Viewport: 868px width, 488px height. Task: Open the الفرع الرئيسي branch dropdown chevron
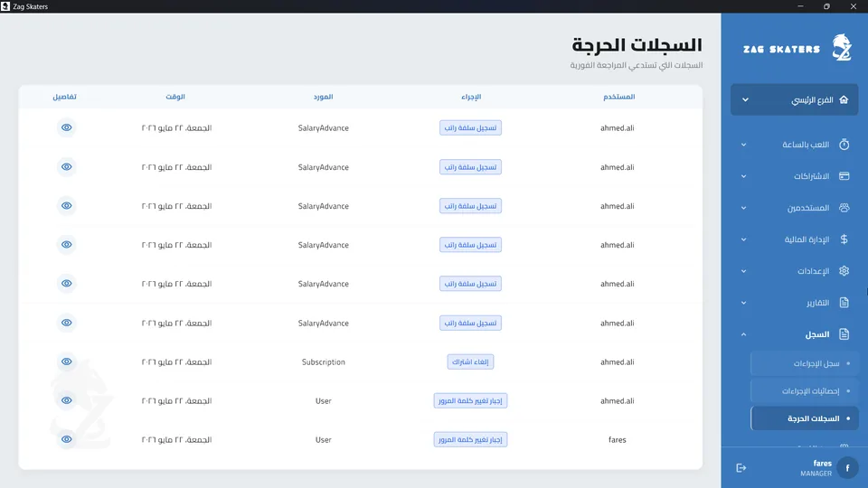click(745, 99)
